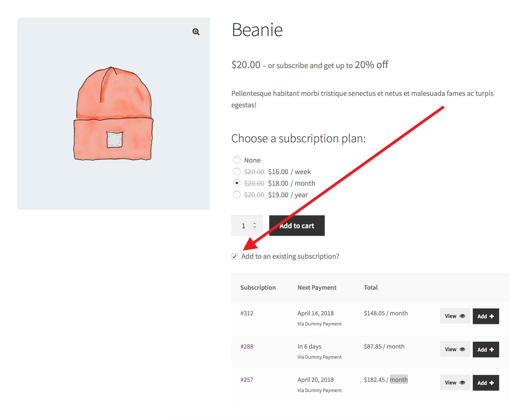The width and height of the screenshot is (532, 420).
Task: Click the $148.05 / month total
Action: coord(386,313)
